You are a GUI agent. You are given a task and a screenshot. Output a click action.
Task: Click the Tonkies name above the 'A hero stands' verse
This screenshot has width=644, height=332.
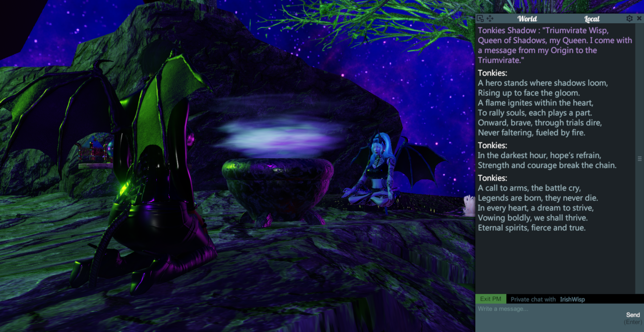coord(492,73)
